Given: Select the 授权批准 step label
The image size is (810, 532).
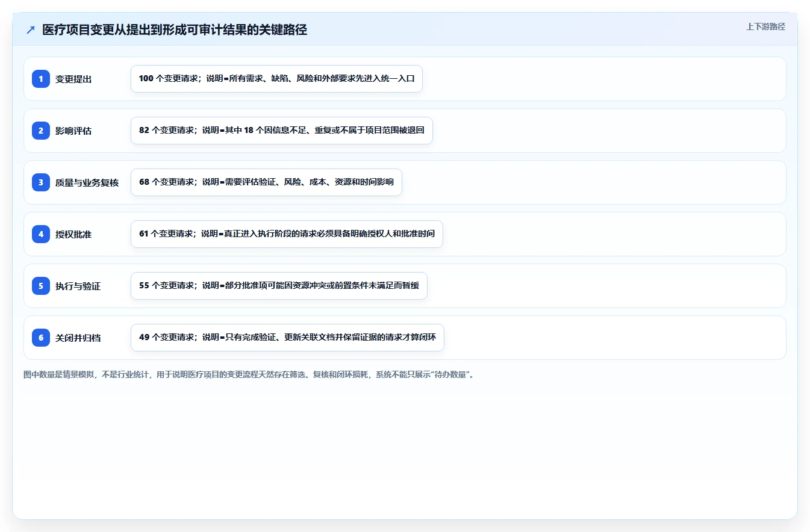Looking at the screenshot, I should coord(73,235).
